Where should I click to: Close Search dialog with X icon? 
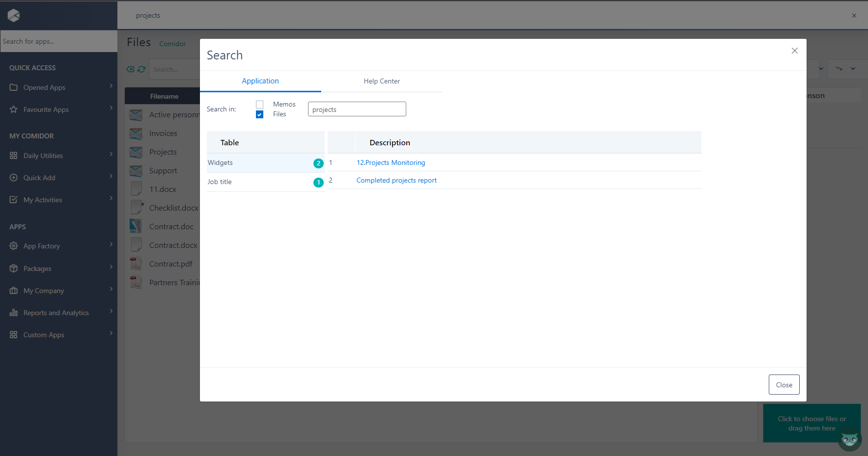(x=794, y=51)
